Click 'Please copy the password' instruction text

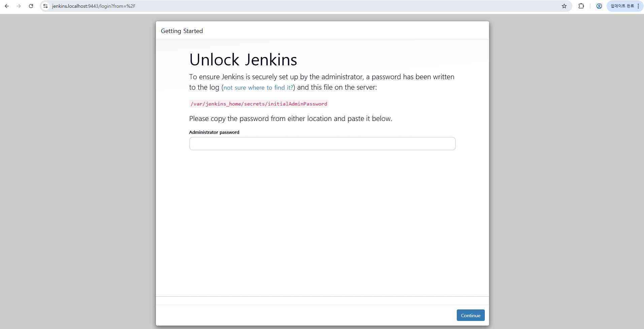click(291, 119)
